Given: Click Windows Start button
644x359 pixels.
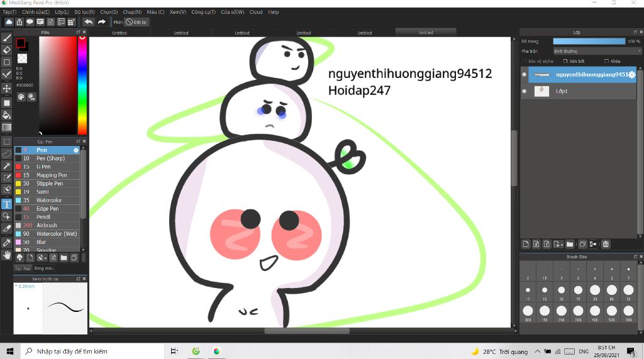Looking at the screenshot, I should (10, 351).
